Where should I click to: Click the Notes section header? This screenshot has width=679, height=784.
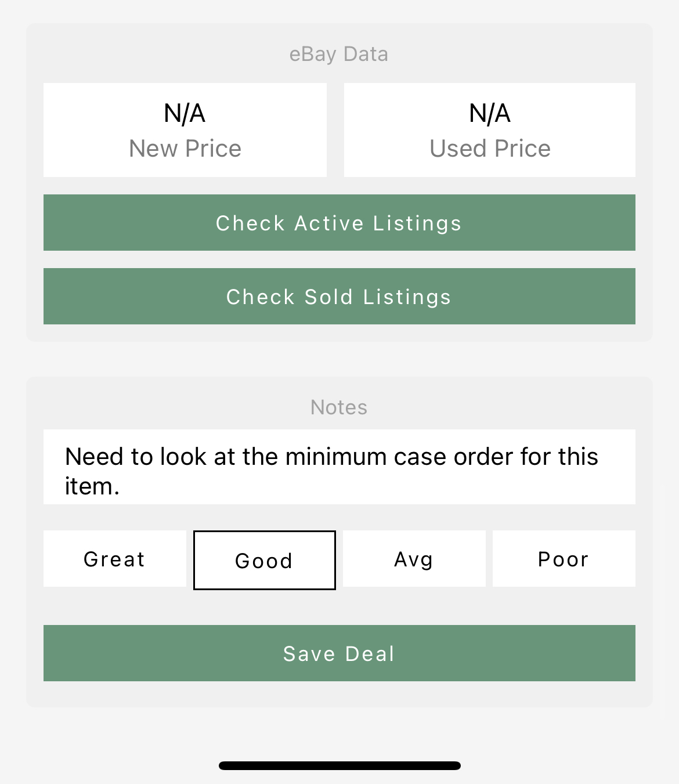(x=339, y=407)
